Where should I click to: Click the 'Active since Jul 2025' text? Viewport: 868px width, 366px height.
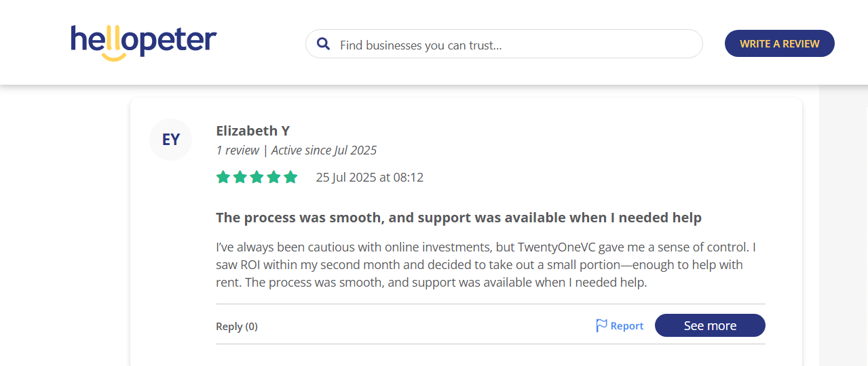click(324, 150)
